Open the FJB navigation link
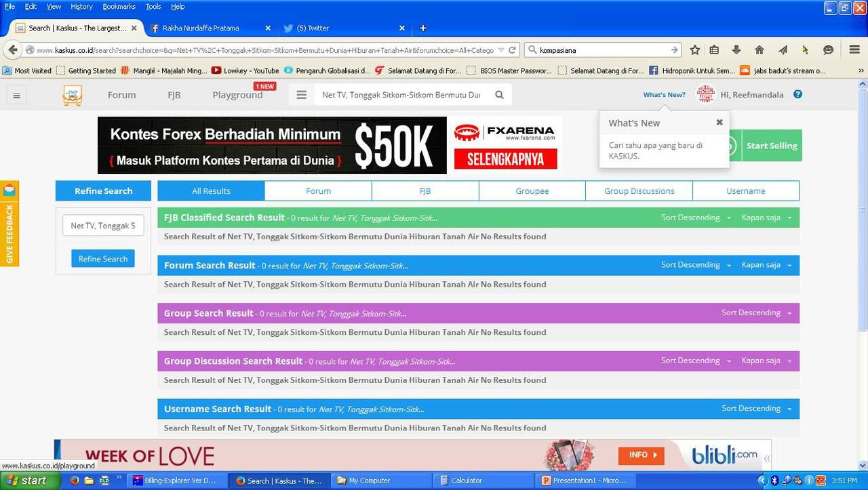Screen dimensions: 868x490 [174, 95]
